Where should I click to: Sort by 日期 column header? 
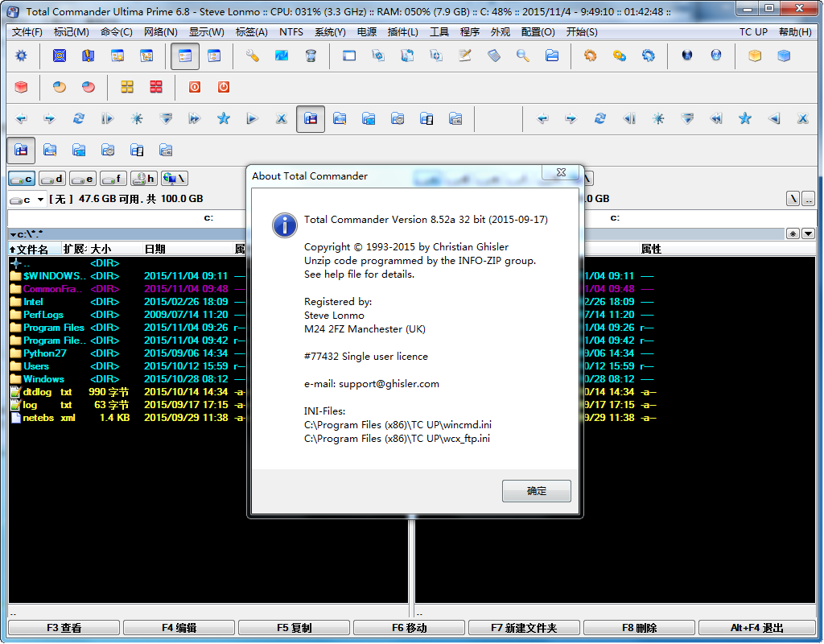pyautogui.click(x=155, y=250)
